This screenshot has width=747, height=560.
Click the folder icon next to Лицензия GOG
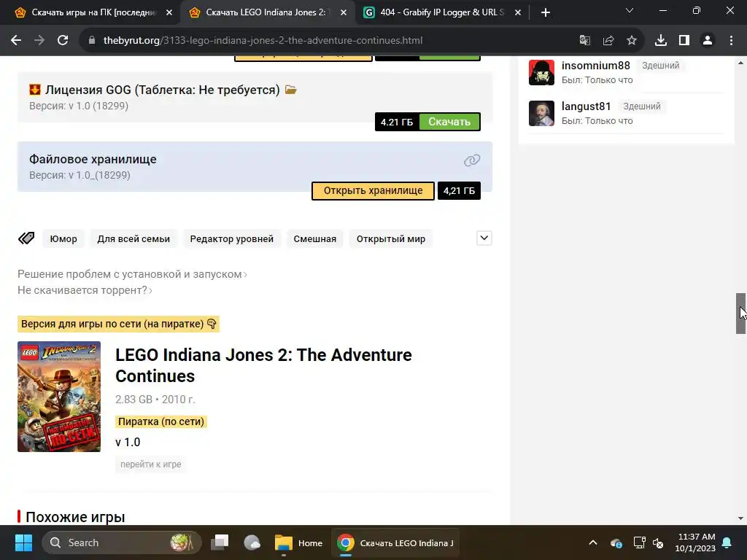click(290, 90)
